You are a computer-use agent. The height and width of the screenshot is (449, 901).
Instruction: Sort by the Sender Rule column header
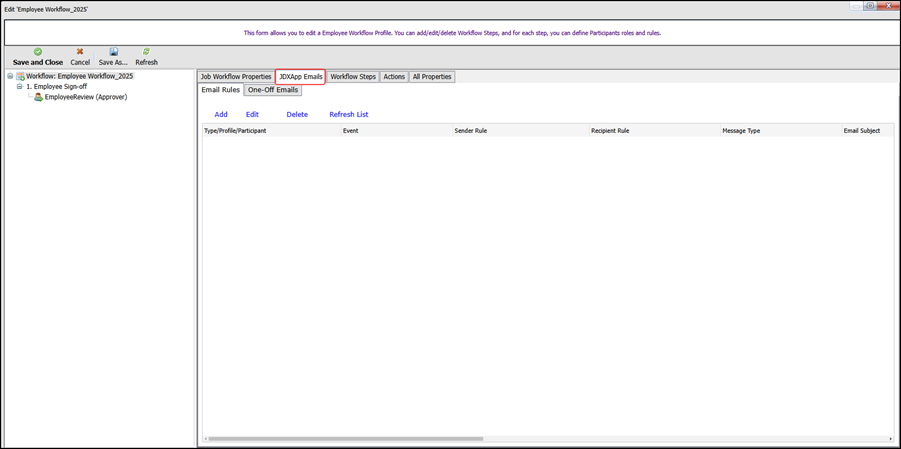coord(471,131)
